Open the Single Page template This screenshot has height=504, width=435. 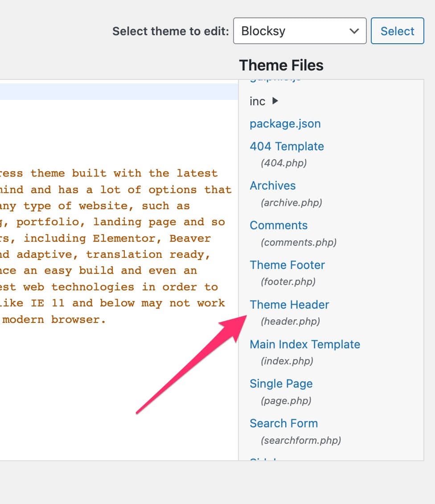[x=281, y=384]
